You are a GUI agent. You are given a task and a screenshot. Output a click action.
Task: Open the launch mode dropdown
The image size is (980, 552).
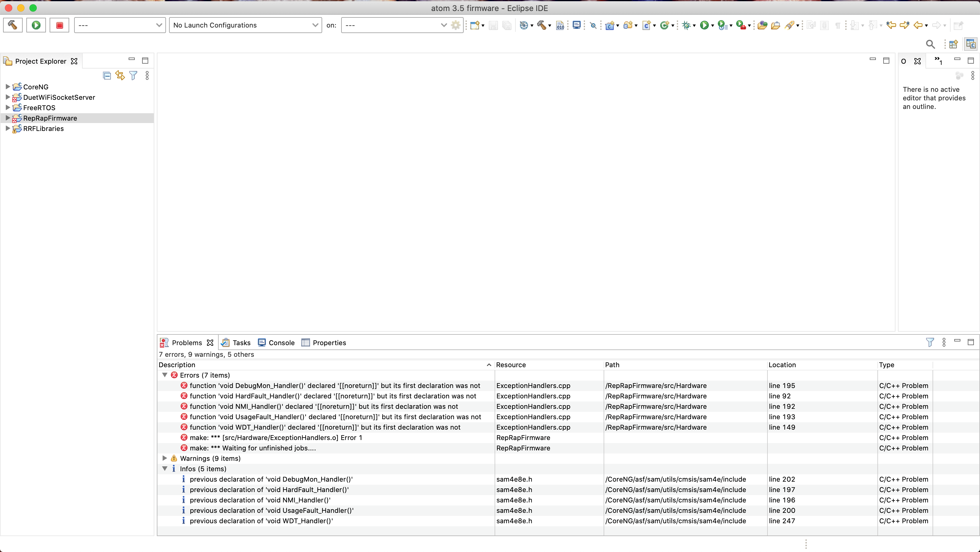[x=120, y=25]
